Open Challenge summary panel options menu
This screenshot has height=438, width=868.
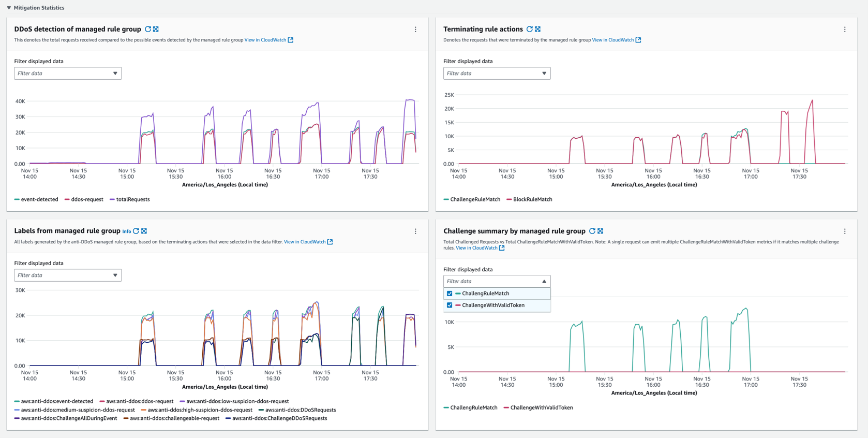[845, 231]
